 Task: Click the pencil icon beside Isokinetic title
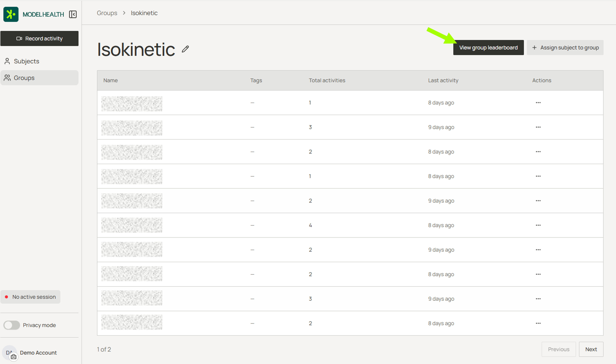click(x=185, y=49)
